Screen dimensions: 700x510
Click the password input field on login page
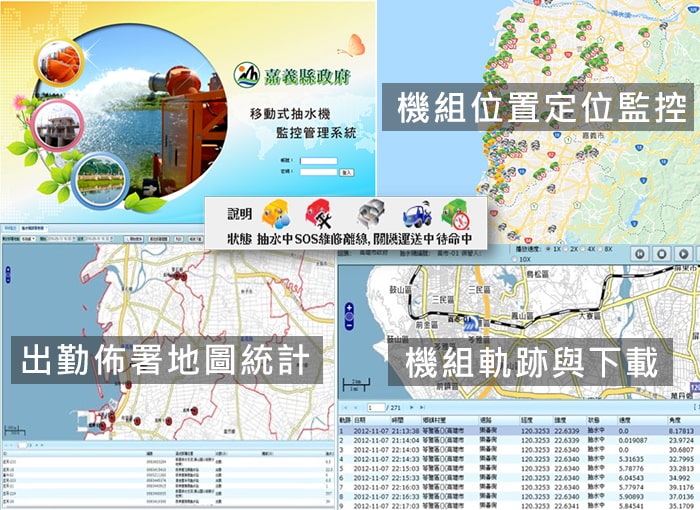(x=319, y=172)
